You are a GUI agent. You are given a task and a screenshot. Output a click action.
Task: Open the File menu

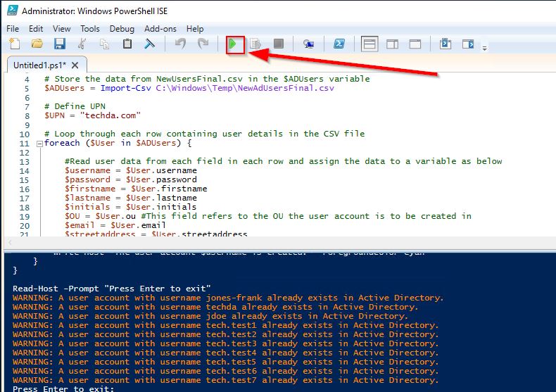tap(13, 29)
